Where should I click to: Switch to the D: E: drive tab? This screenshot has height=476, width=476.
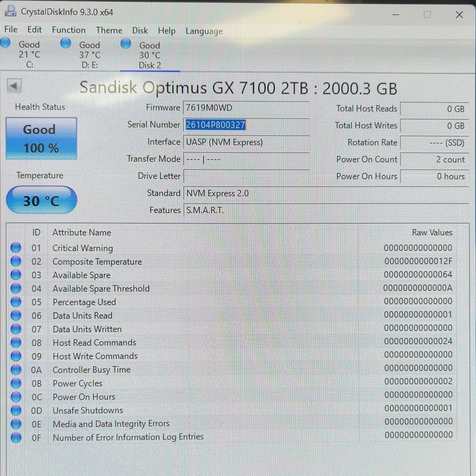(x=90, y=55)
